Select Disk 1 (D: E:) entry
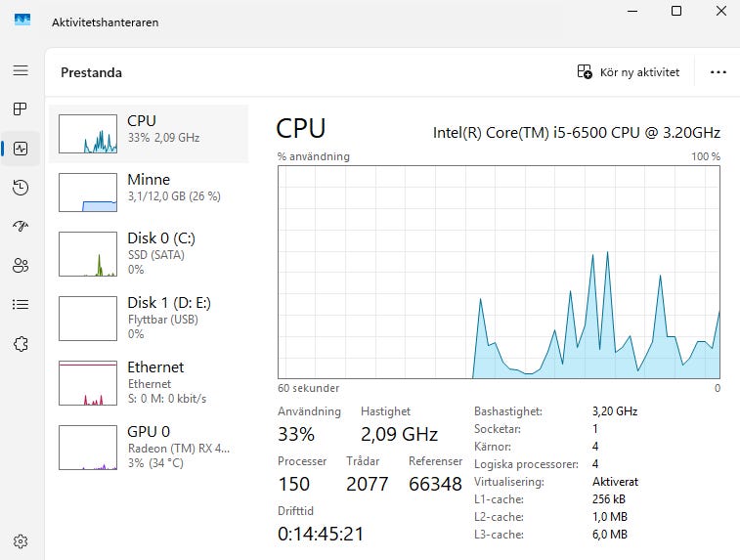740x560 pixels. click(x=149, y=318)
